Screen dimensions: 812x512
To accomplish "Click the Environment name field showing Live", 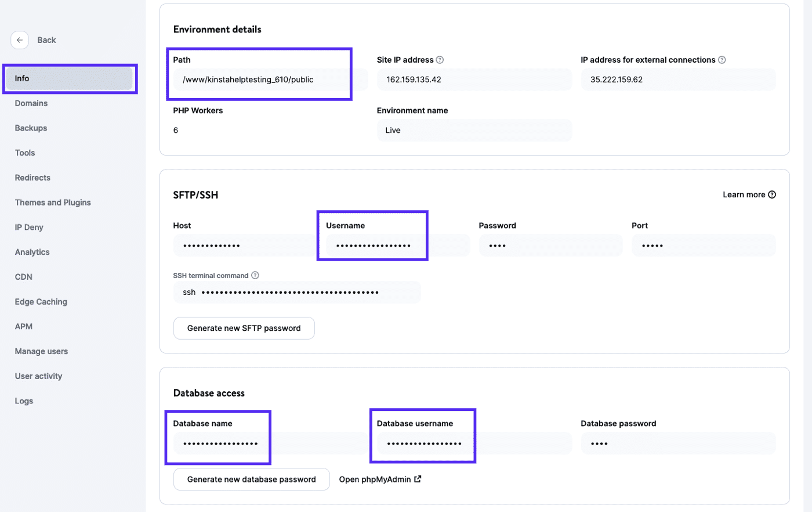I will pyautogui.click(x=474, y=130).
